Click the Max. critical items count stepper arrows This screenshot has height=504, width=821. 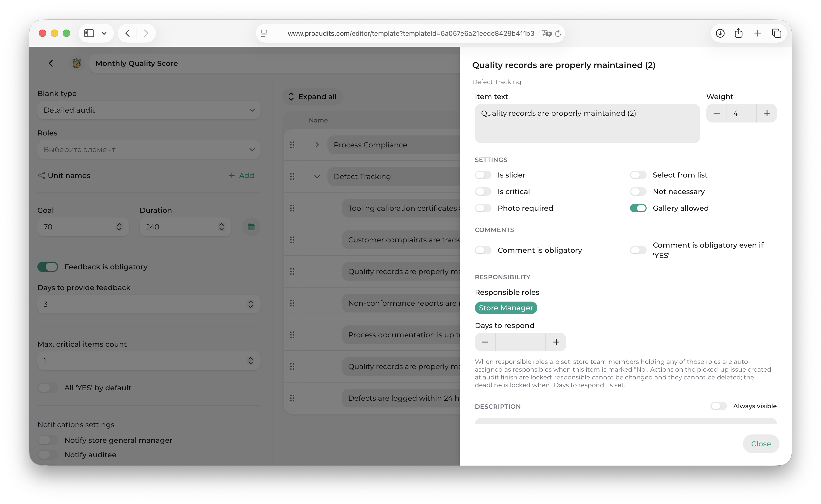251,361
